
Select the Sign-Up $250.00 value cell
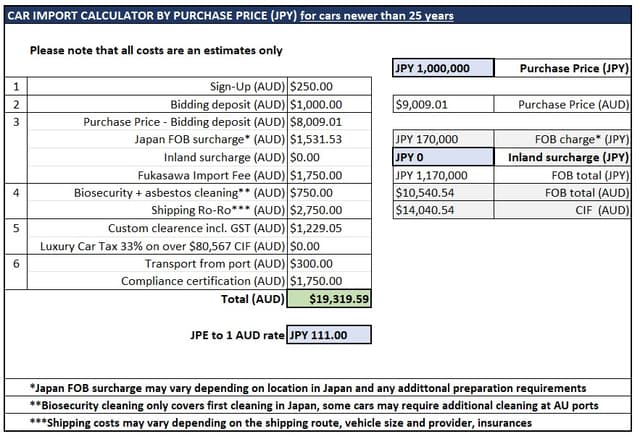329,86
